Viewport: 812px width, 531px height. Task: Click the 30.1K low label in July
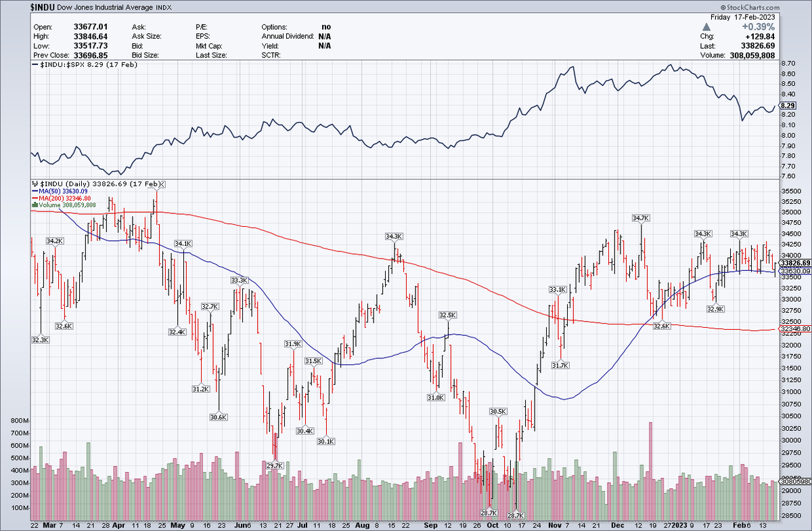(326, 442)
